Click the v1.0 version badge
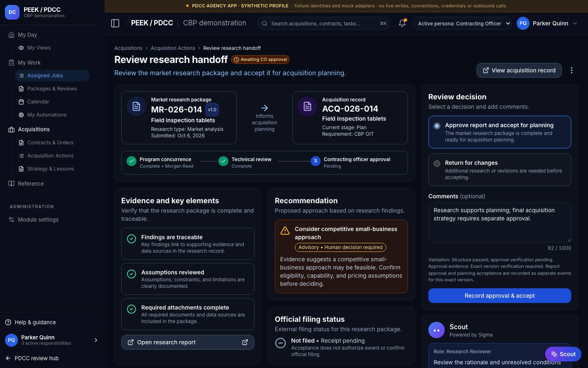This screenshot has height=368, width=588. [x=212, y=110]
